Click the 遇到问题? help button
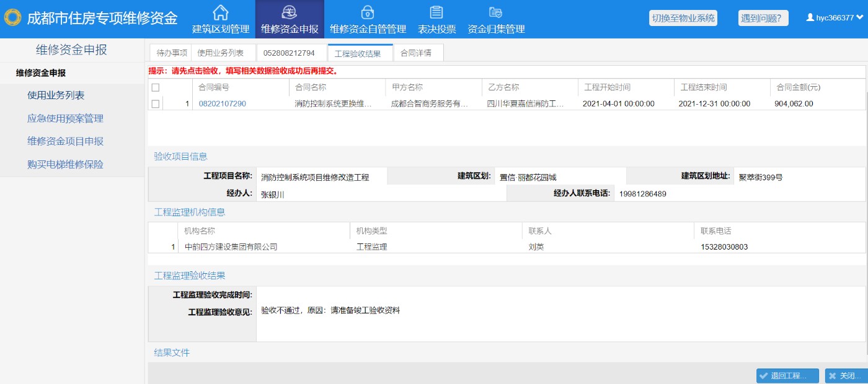Screen dimensions: 868x384 point(763,18)
